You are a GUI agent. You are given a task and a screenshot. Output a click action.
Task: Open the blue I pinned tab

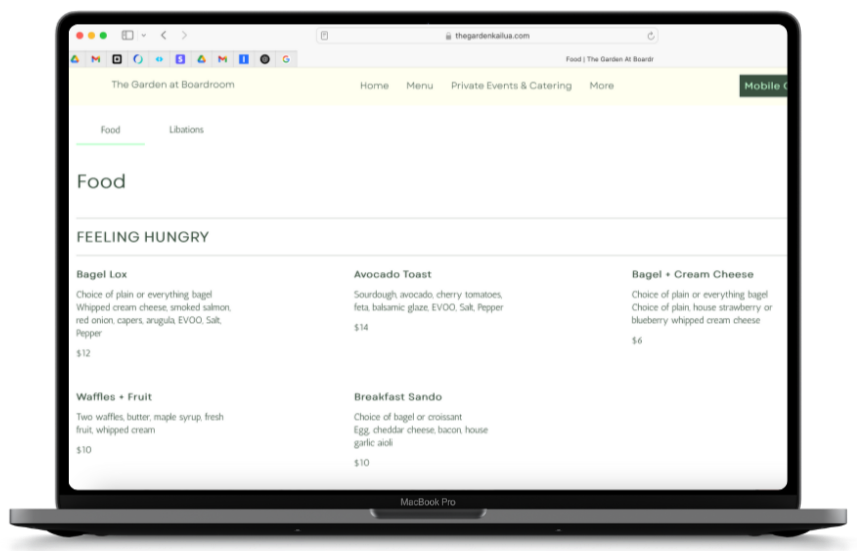(x=244, y=59)
